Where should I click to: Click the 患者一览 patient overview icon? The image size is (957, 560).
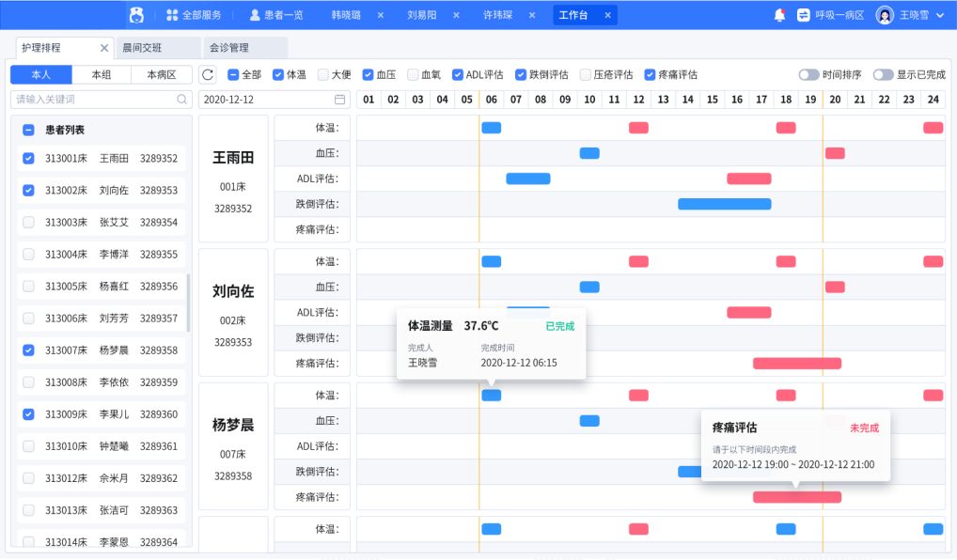(x=257, y=14)
